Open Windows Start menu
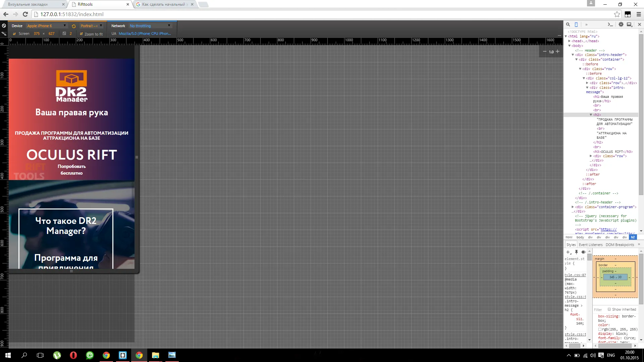644x362 pixels. coord(8,355)
